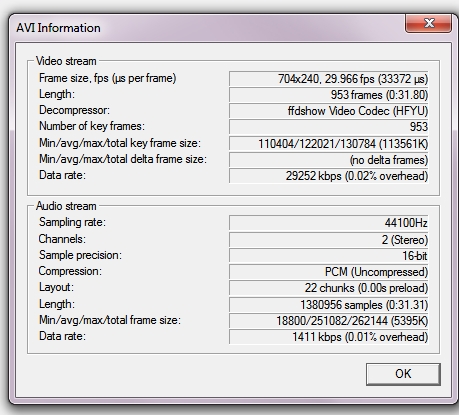This screenshot has height=415, width=459.
Task: Select the frame size and fps value field
Action: pos(329,79)
